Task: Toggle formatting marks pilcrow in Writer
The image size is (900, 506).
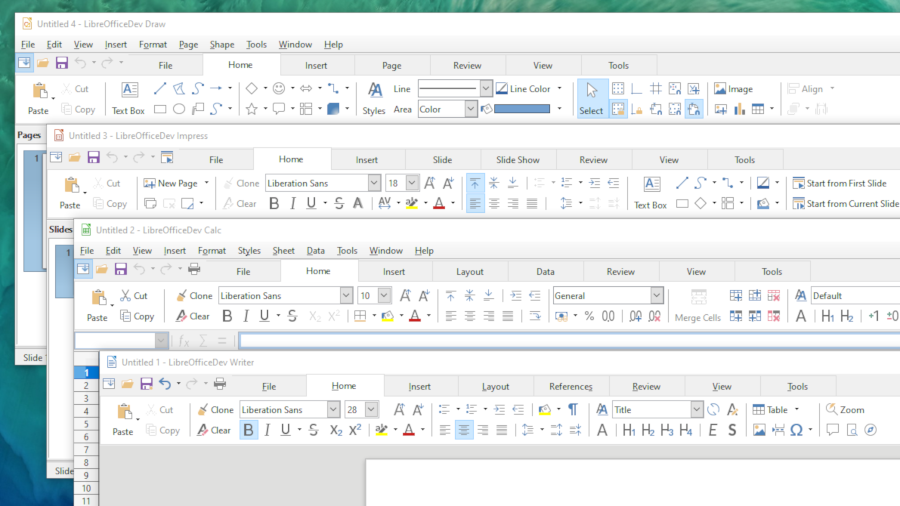Action: point(573,409)
